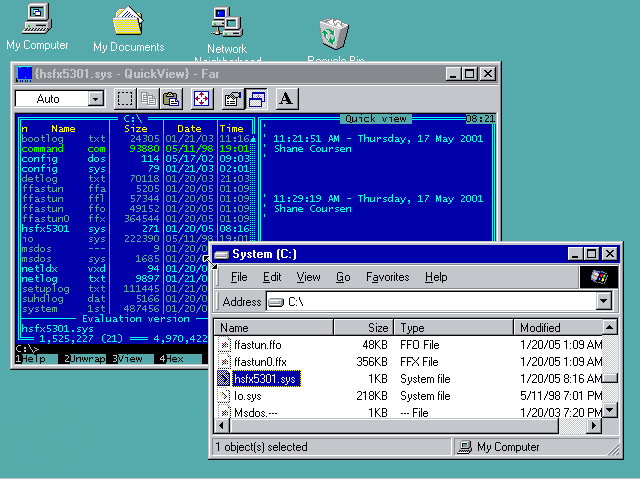The height and width of the screenshot is (480, 640).
Task: Open the Go menu in Explorer
Action: tap(343, 277)
